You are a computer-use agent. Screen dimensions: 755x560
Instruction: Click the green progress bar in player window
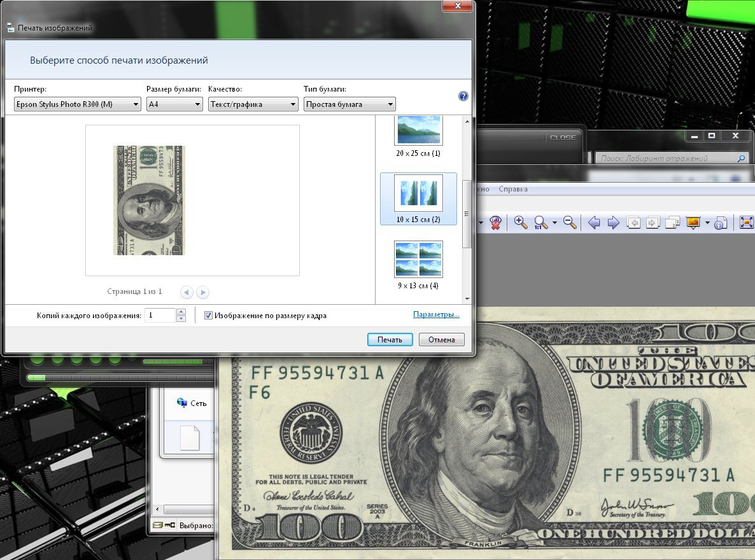pos(120,377)
